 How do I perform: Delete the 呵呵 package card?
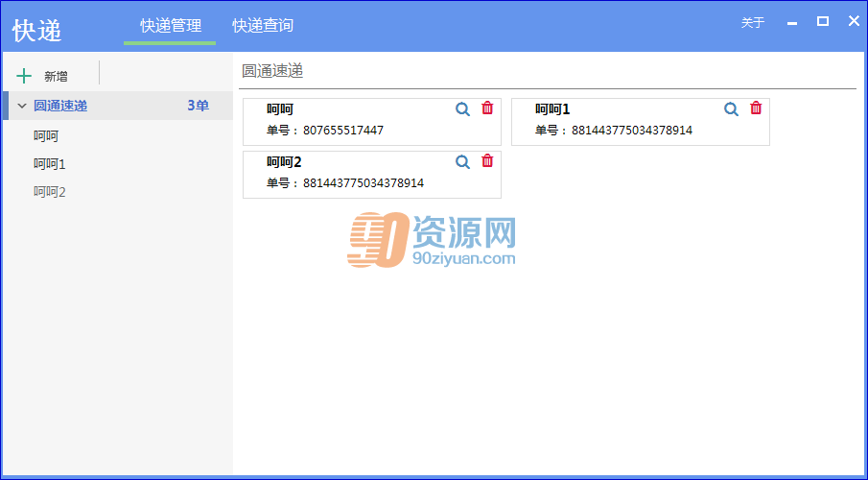[x=487, y=108]
